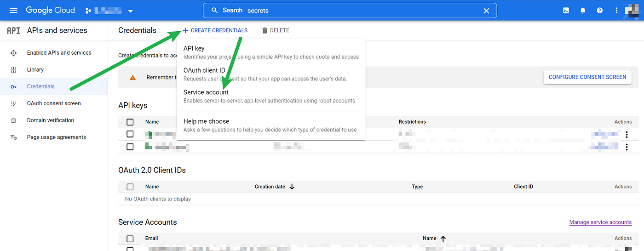Screen dimensions: 644x251
Task: Click the DELETE button with trash icon
Action: [x=275, y=30]
